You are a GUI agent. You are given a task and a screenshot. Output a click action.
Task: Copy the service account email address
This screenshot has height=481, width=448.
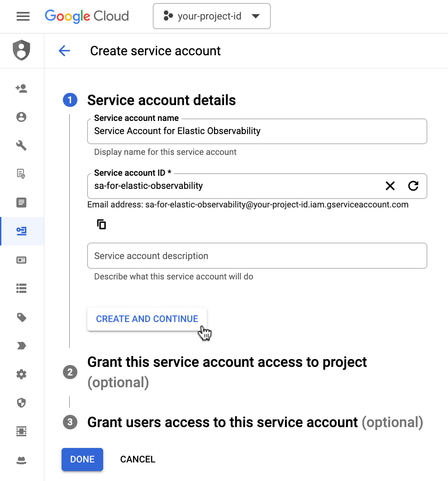point(101,224)
